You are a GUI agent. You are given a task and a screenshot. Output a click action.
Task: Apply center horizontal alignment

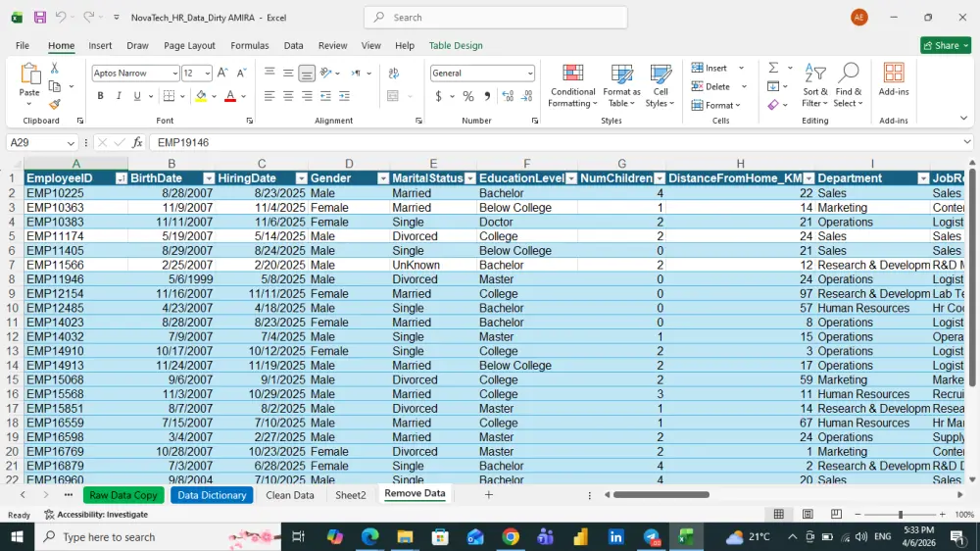[288, 96]
